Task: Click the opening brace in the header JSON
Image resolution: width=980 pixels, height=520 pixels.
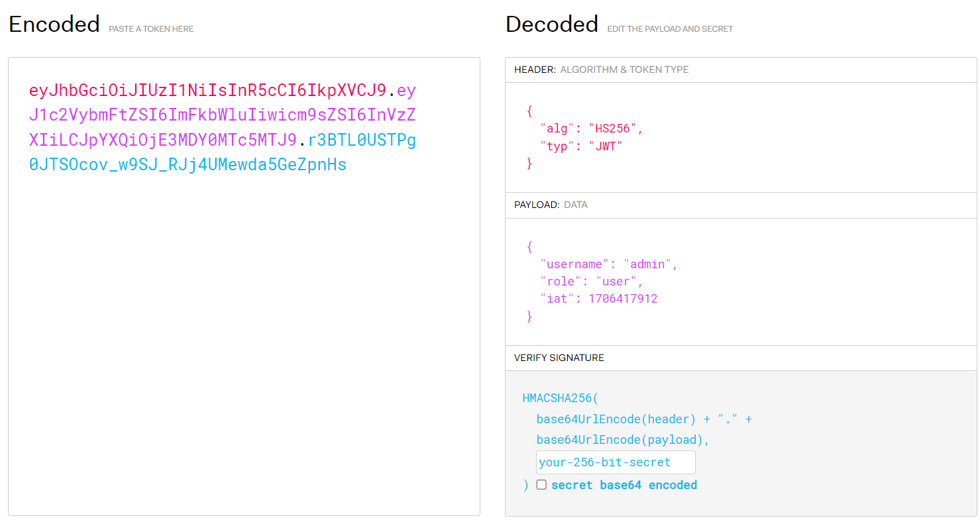Action: pos(529,111)
